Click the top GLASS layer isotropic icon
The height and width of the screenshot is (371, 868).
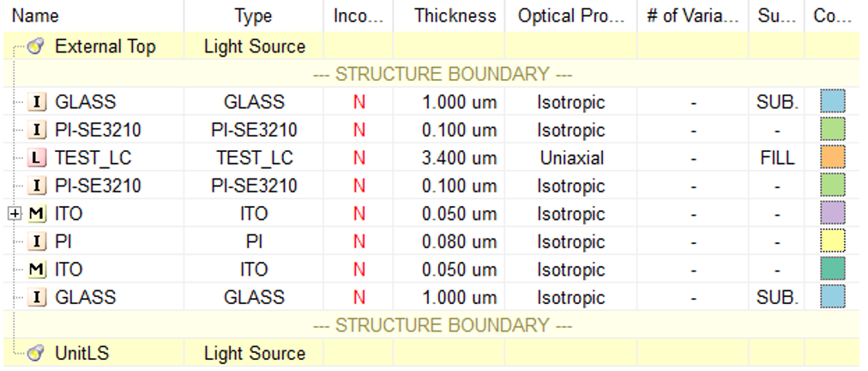[38, 102]
